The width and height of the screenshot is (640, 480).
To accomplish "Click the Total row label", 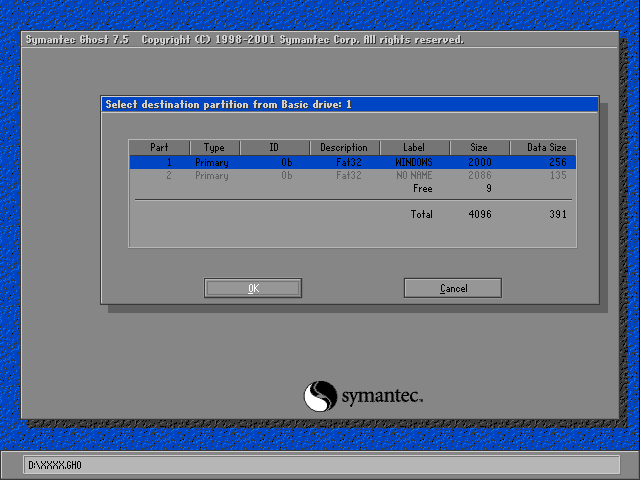I will 422,214.
